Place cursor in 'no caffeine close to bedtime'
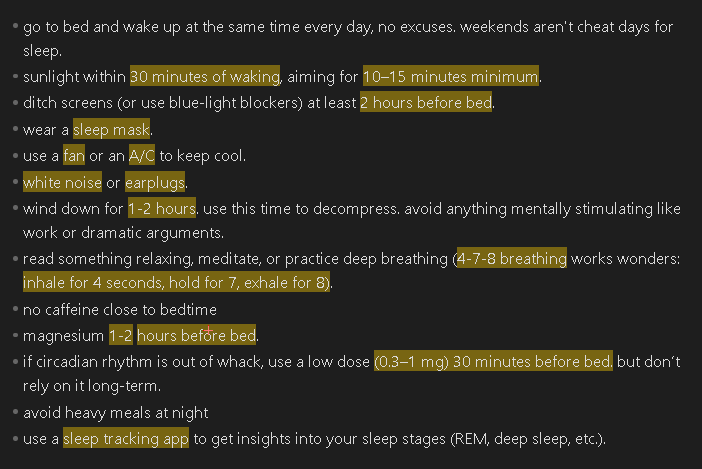The height and width of the screenshot is (469, 702). pos(120,309)
